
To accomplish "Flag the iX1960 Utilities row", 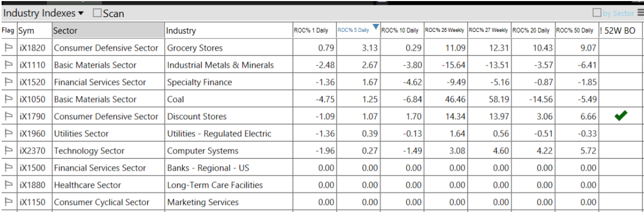I will [8, 133].
